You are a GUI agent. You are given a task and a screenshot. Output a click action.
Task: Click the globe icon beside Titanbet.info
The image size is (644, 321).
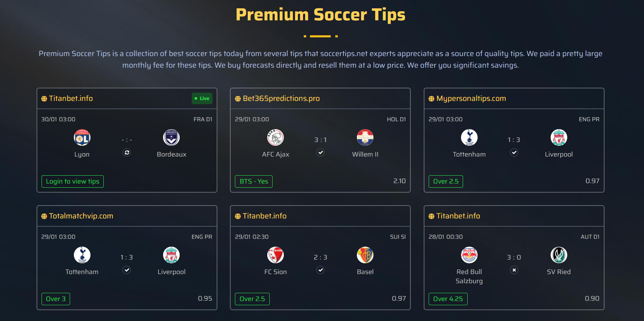tap(44, 98)
